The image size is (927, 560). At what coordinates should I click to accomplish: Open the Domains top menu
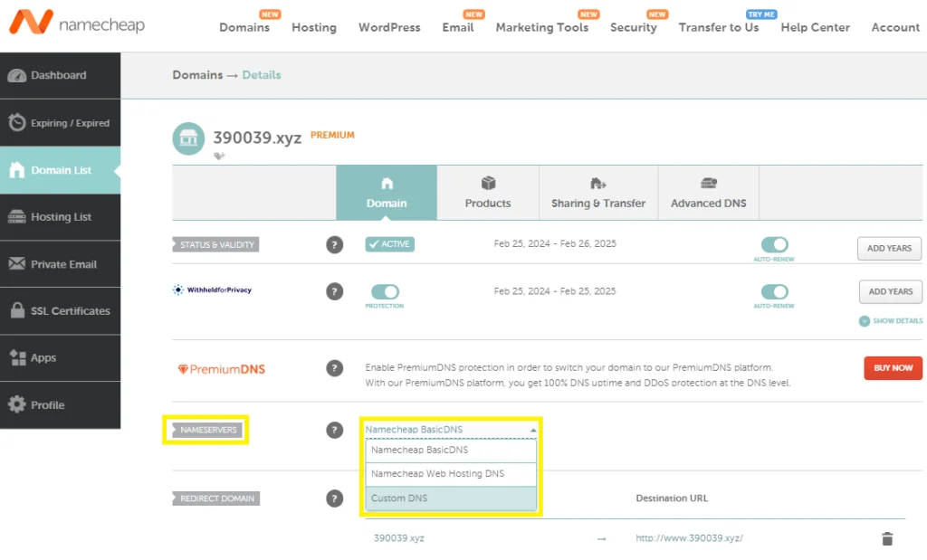tap(244, 27)
